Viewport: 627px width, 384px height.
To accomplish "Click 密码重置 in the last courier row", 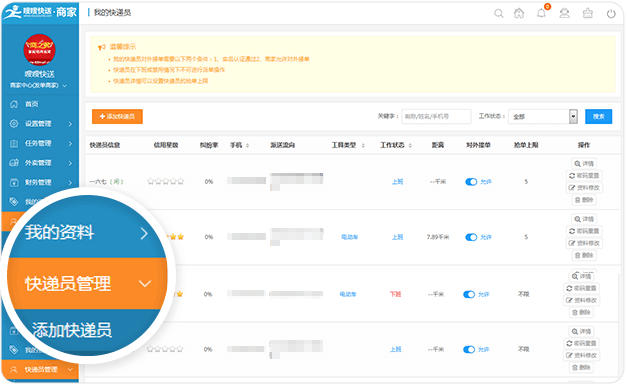I will pyautogui.click(x=581, y=344).
